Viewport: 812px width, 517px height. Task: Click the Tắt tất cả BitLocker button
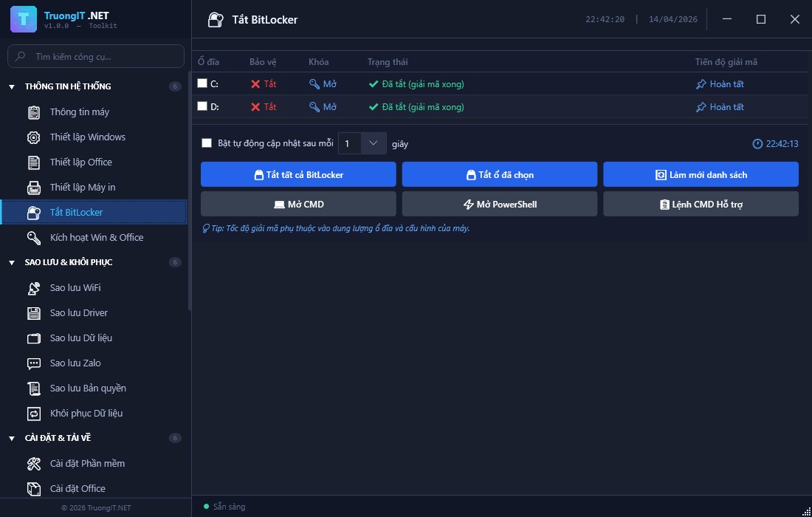click(298, 174)
